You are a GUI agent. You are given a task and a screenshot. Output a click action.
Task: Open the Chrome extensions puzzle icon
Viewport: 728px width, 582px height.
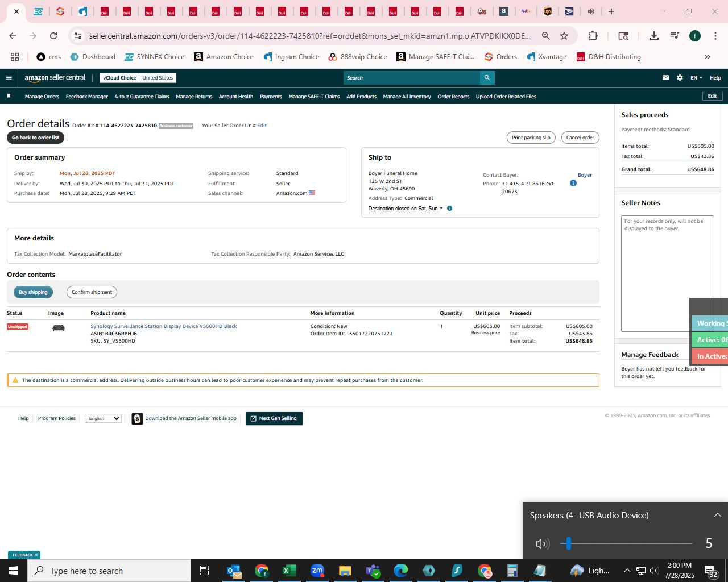pos(593,36)
